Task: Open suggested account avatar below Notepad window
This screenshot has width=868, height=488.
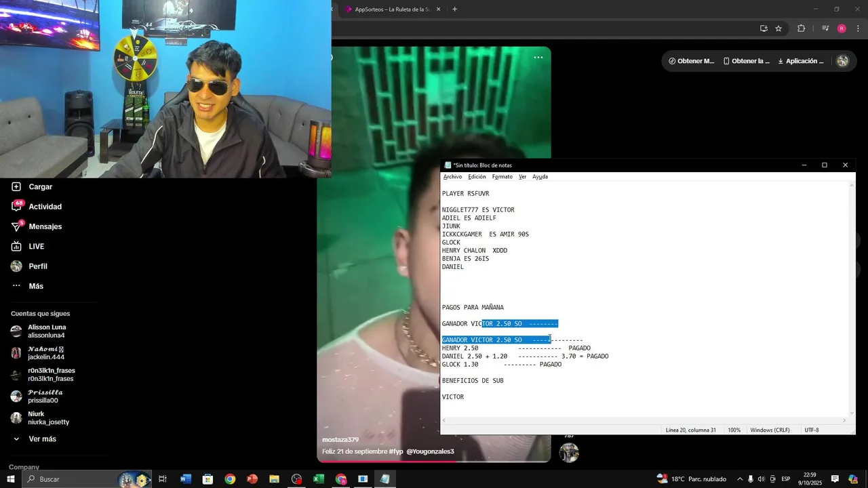Action: [569, 453]
